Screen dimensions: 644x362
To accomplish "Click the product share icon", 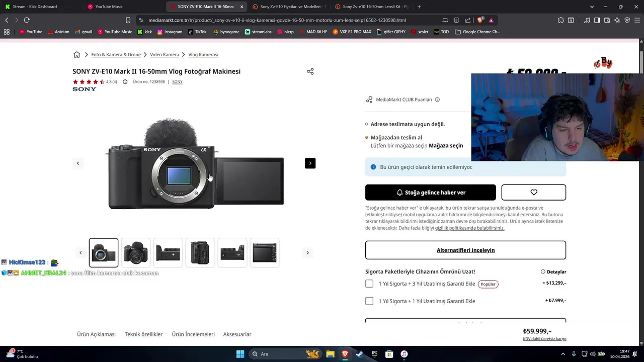I will 310,71.
